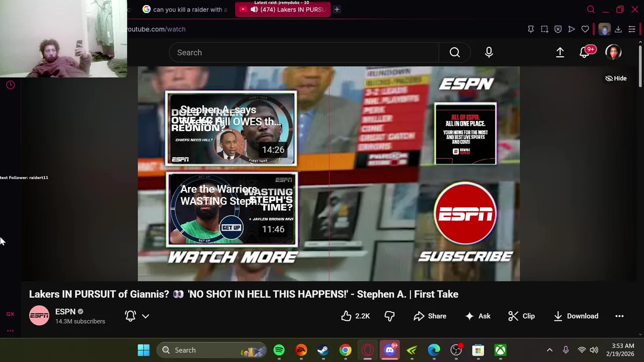Dislike the video with thumbs-down

point(389,316)
